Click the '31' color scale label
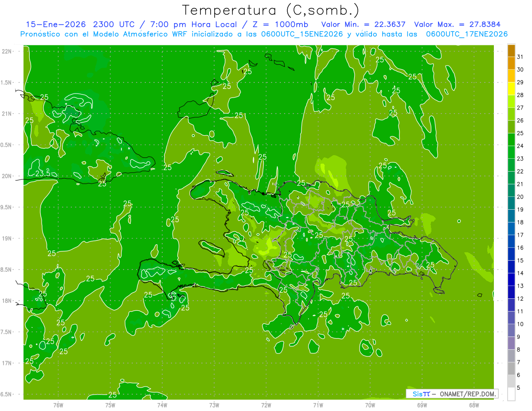 (x=520, y=57)
